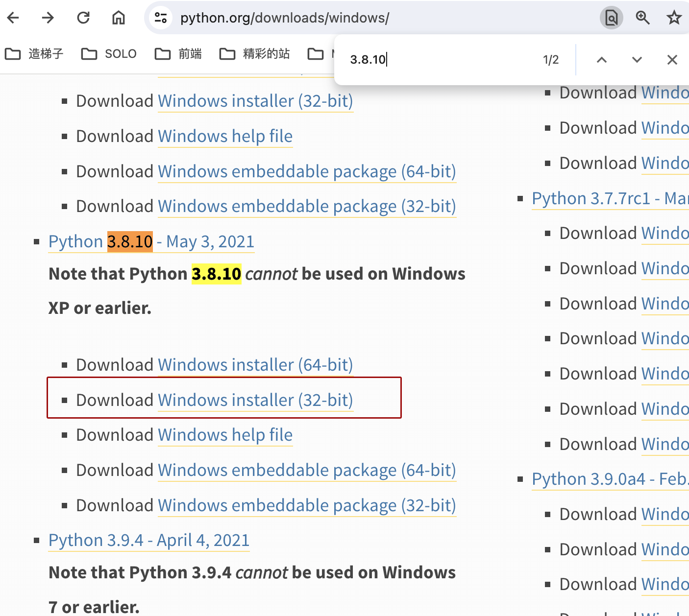Screen dimensions: 689x616
Task: Download 64-bit embeddable package under Python 3.8.10
Action: tap(307, 471)
